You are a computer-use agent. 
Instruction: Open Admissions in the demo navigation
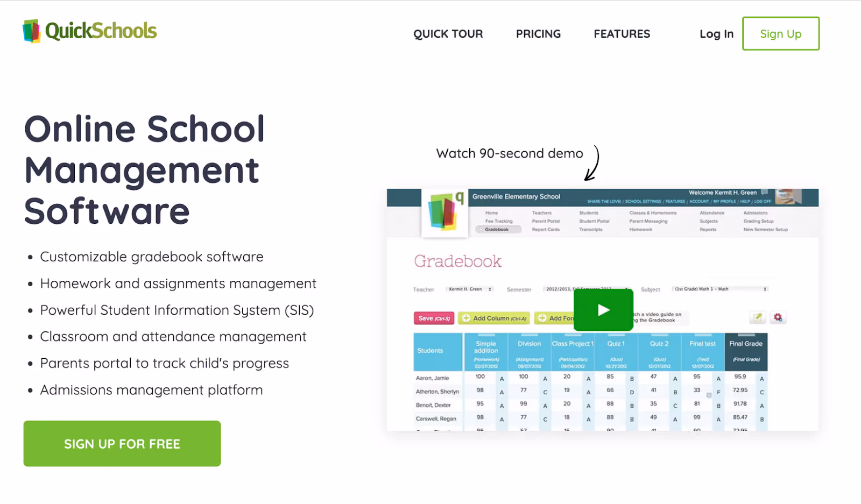[756, 213]
